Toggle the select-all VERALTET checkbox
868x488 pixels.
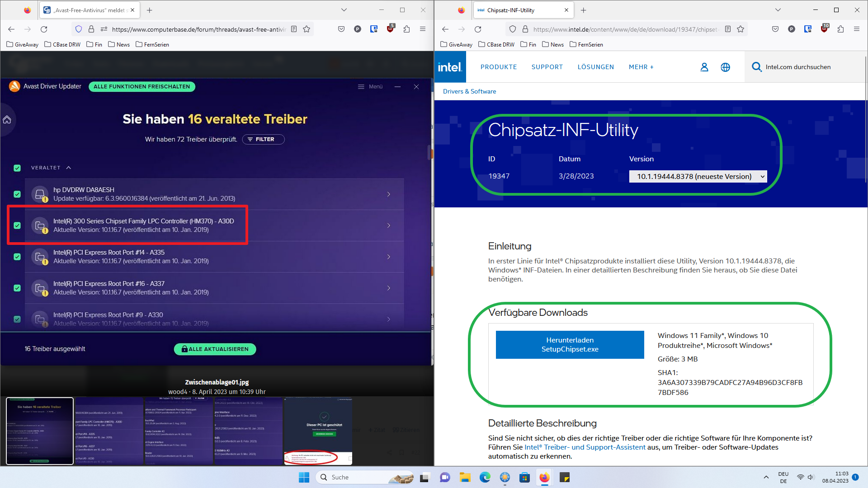[x=17, y=168]
